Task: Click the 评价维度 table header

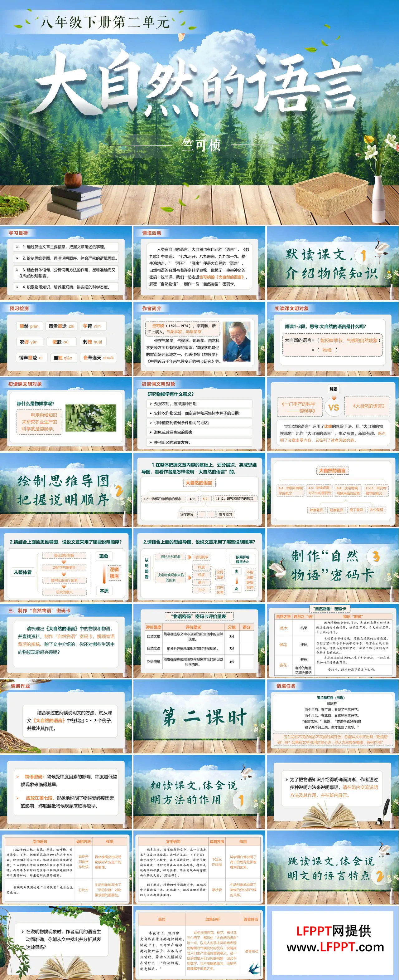Action: point(153,627)
